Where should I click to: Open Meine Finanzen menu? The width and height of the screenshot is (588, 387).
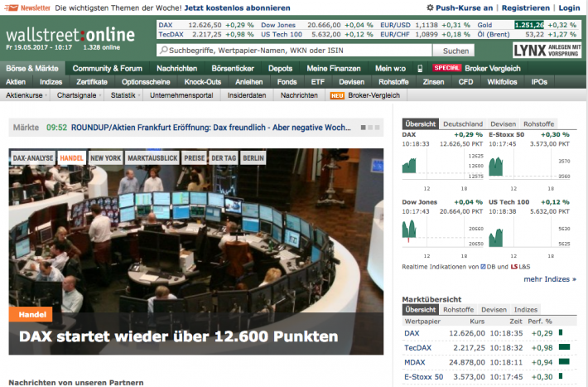pyautogui.click(x=334, y=68)
